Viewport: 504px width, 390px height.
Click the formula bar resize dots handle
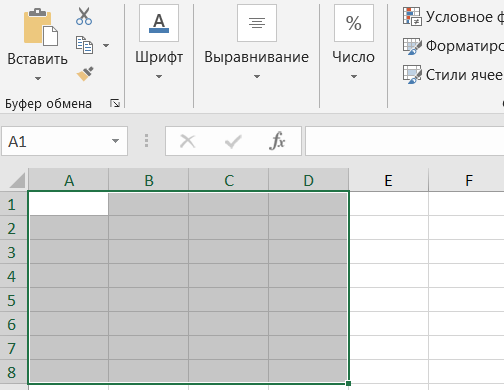click(146, 141)
